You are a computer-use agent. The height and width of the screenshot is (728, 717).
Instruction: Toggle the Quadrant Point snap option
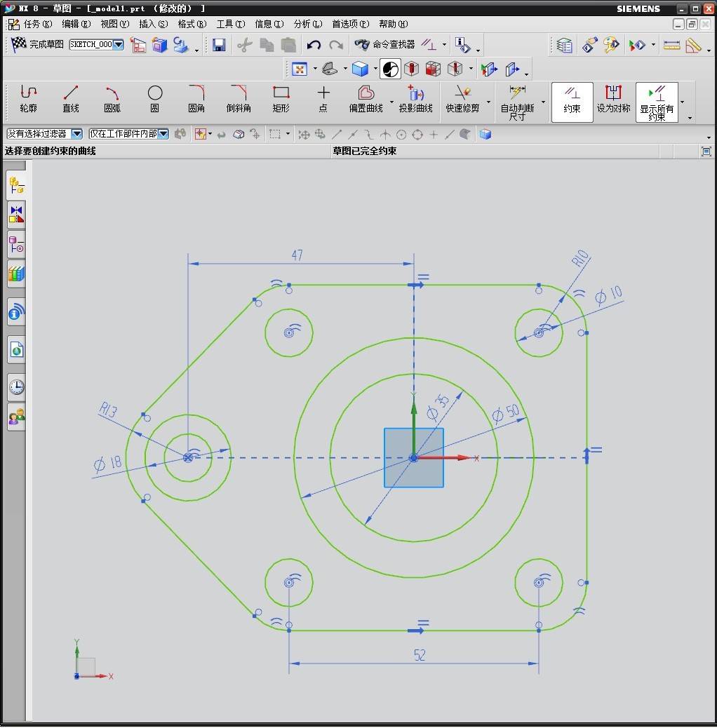417,135
